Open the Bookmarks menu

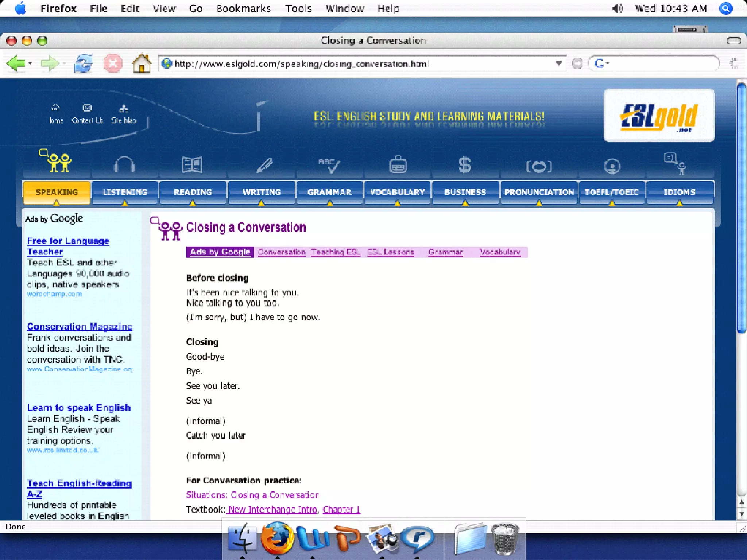(243, 8)
